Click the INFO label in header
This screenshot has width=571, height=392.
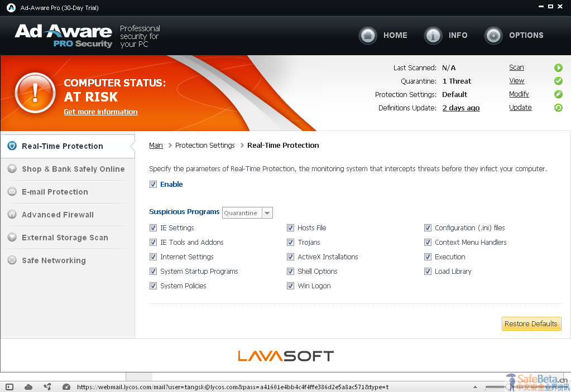point(458,35)
